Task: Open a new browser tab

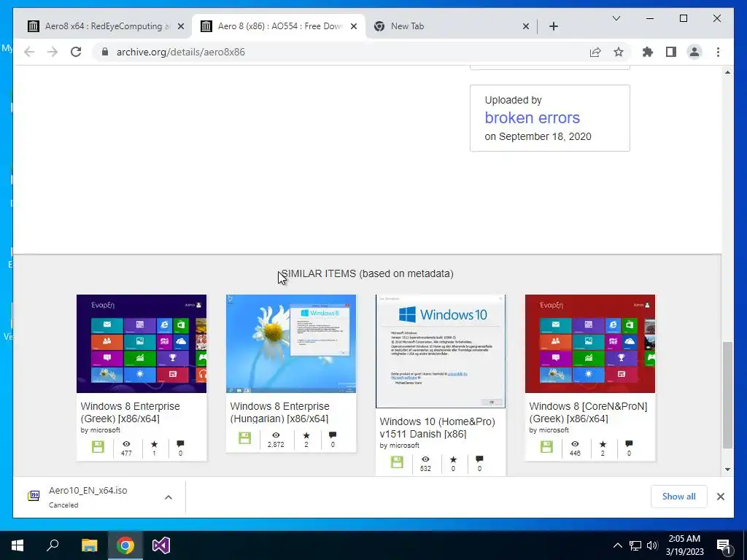Action: tap(553, 26)
